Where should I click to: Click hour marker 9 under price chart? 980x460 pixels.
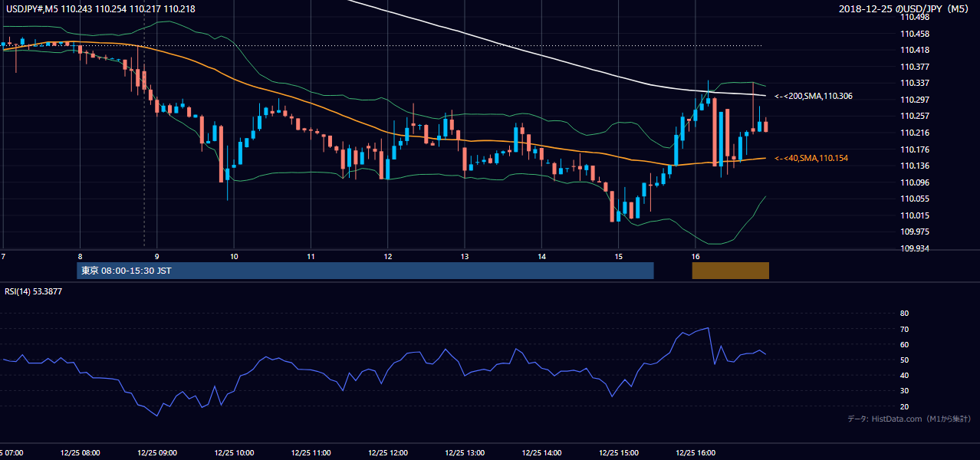[x=156, y=256]
